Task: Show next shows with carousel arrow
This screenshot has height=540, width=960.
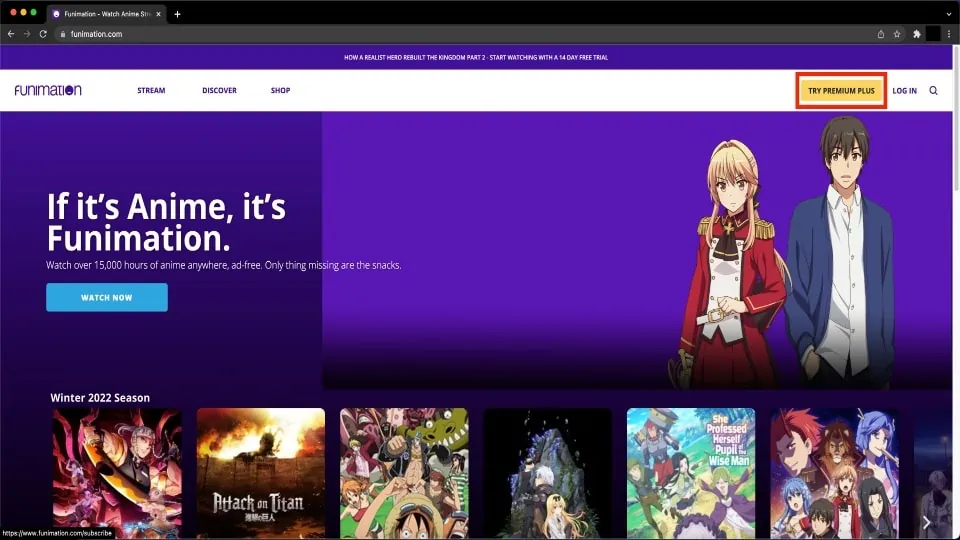Action: [926, 522]
